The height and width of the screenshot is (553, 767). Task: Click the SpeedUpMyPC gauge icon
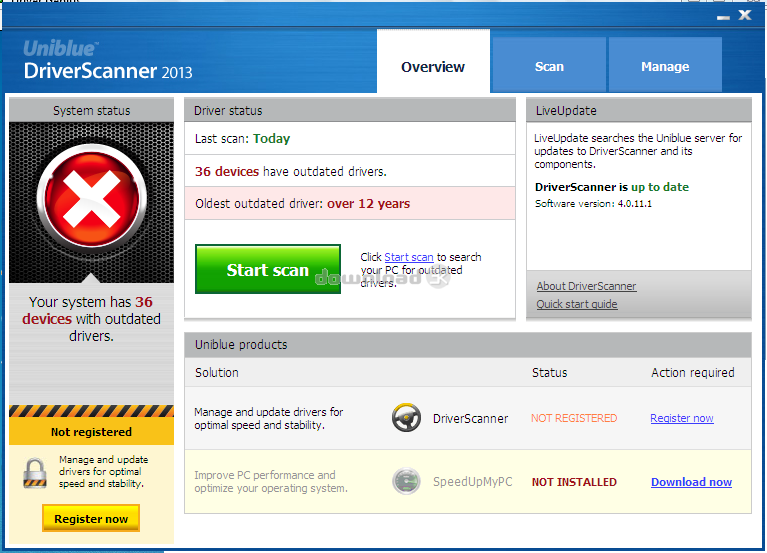point(406,481)
